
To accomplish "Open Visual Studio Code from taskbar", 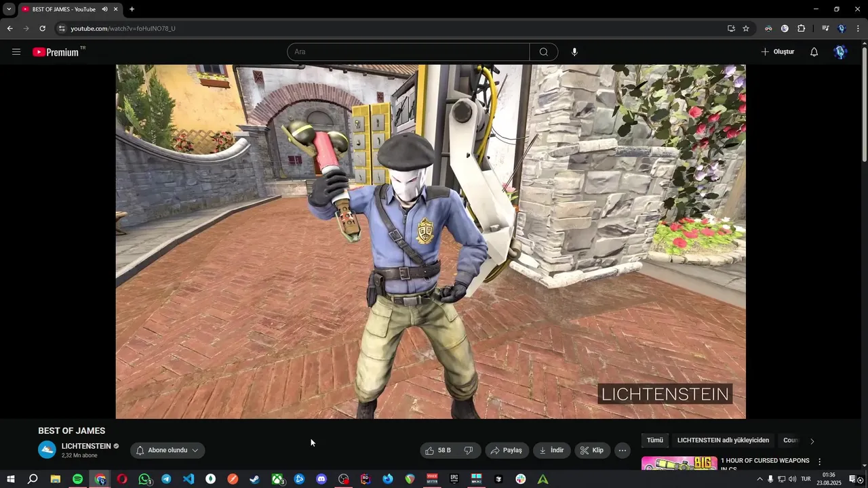I will click(x=189, y=479).
